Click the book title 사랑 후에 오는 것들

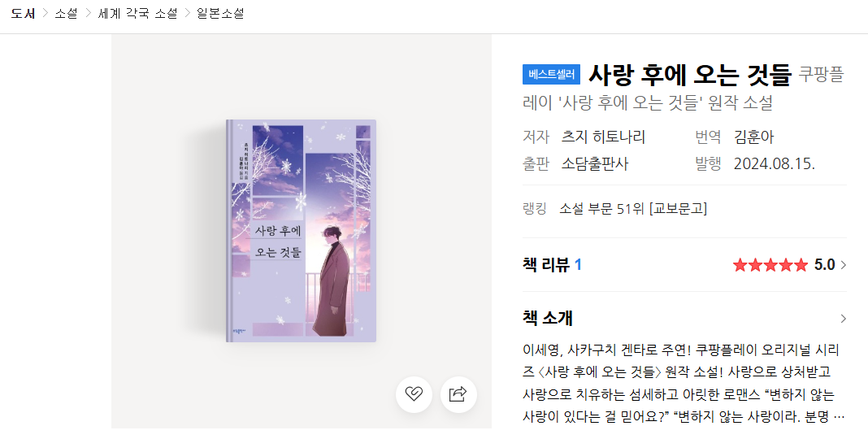690,75
